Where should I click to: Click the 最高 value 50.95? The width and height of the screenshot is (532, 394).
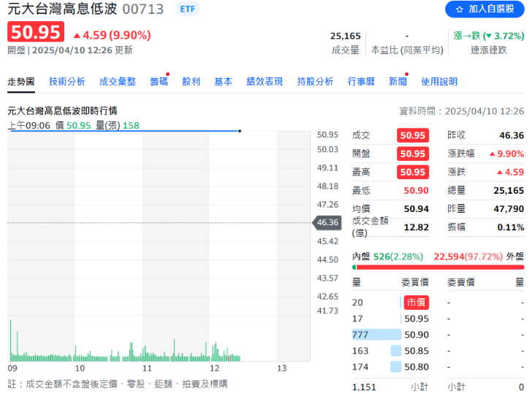click(413, 172)
